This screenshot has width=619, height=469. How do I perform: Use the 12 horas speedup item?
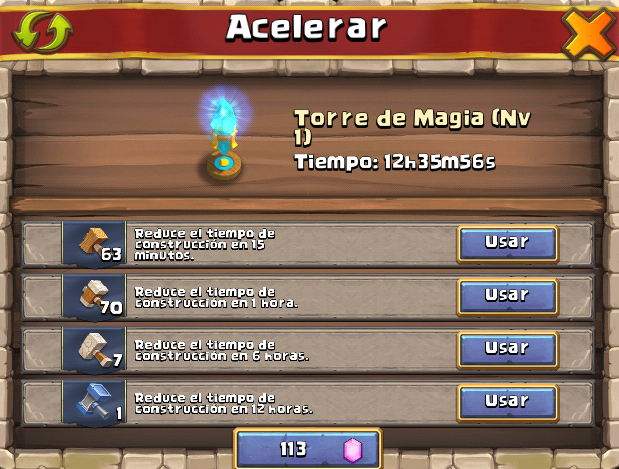pyautogui.click(x=508, y=403)
